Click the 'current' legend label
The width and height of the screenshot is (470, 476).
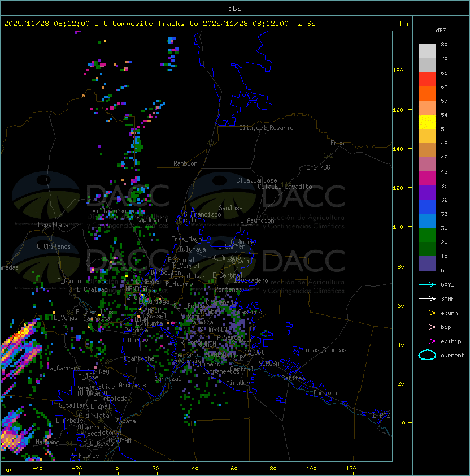452,356
